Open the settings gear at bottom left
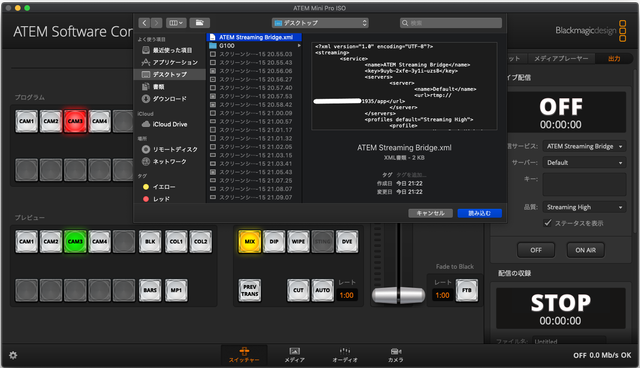The image size is (640, 368). [x=13, y=355]
